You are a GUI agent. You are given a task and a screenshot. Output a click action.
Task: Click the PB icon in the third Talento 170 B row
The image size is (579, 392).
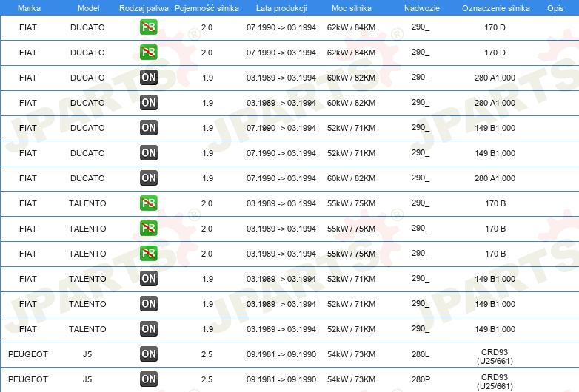[148, 254]
